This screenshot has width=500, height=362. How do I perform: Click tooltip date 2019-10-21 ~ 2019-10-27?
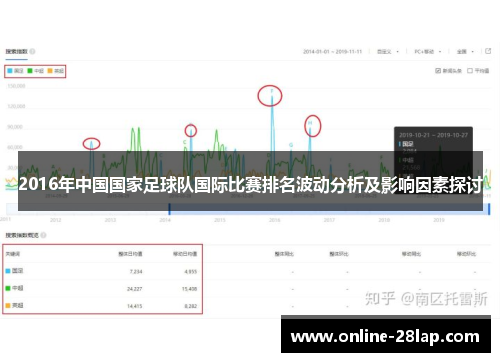433,135
